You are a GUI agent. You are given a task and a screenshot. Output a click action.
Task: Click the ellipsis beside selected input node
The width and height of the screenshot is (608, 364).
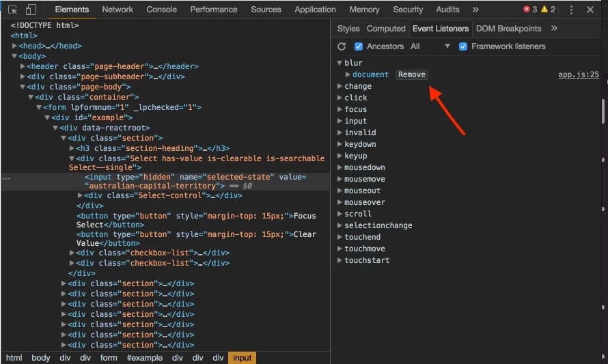click(7, 179)
